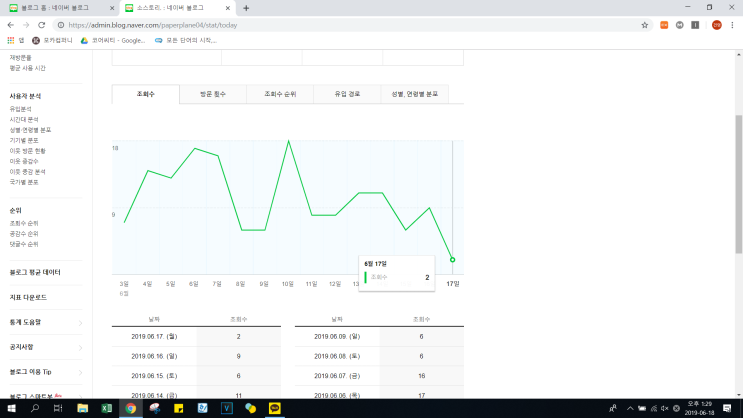
Task: Open Excel from the taskbar
Action: [x=107, y=408]
